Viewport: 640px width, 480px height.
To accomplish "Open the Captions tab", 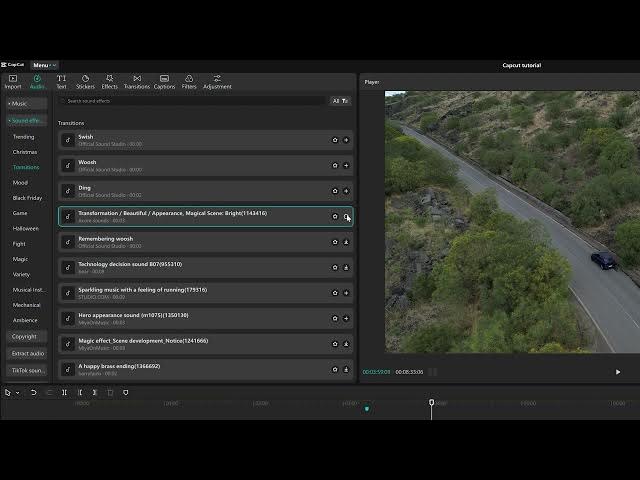I will point(164,82).
